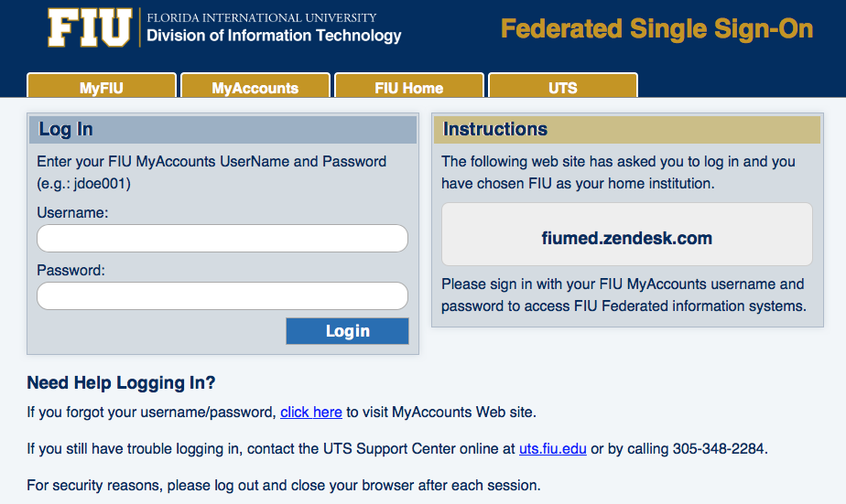Follow the 'click here' MyAccounts link
The width and height of the screenshot is (846, 504).
(x=311, y=413)
